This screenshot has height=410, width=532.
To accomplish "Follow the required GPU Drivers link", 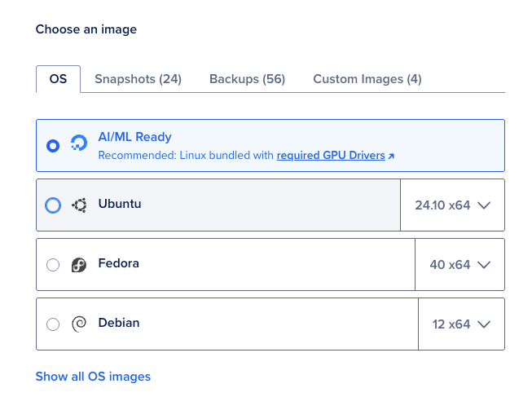I will pos(331,156).
